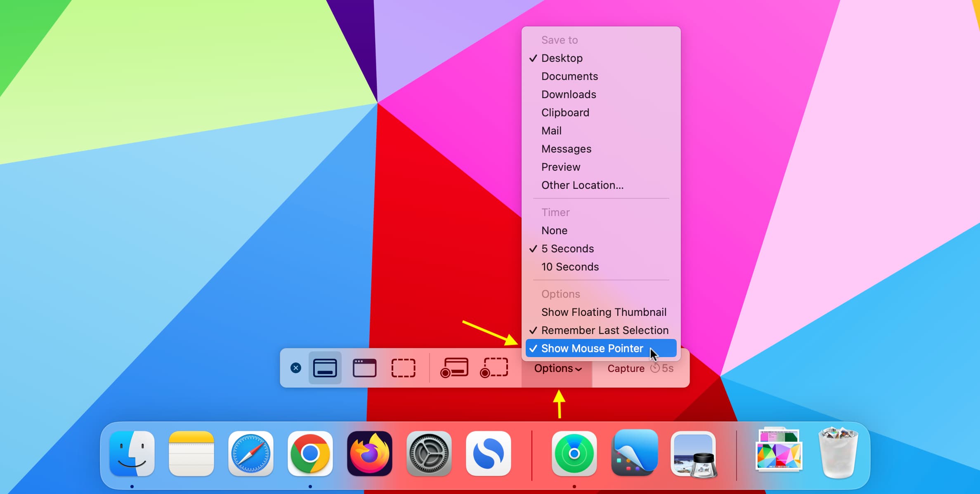This screenshot has height=494, width=980.
Task: Launch Safari from the Dock
Action: coord(251,454)
